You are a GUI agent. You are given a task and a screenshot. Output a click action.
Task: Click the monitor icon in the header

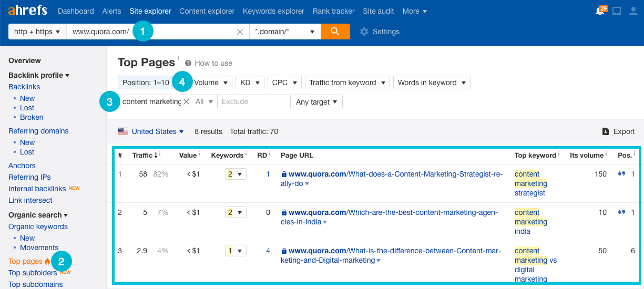tap(617, 11)
